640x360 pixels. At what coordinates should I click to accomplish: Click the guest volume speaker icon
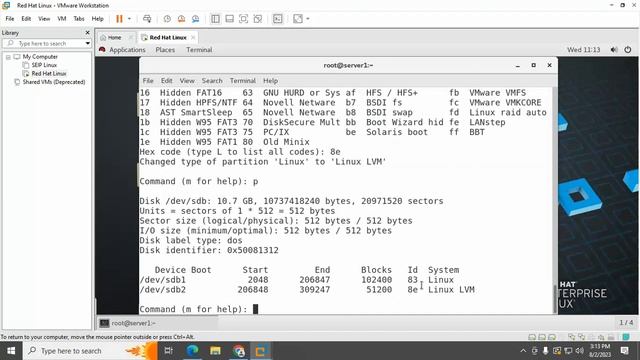pos(614,50)
